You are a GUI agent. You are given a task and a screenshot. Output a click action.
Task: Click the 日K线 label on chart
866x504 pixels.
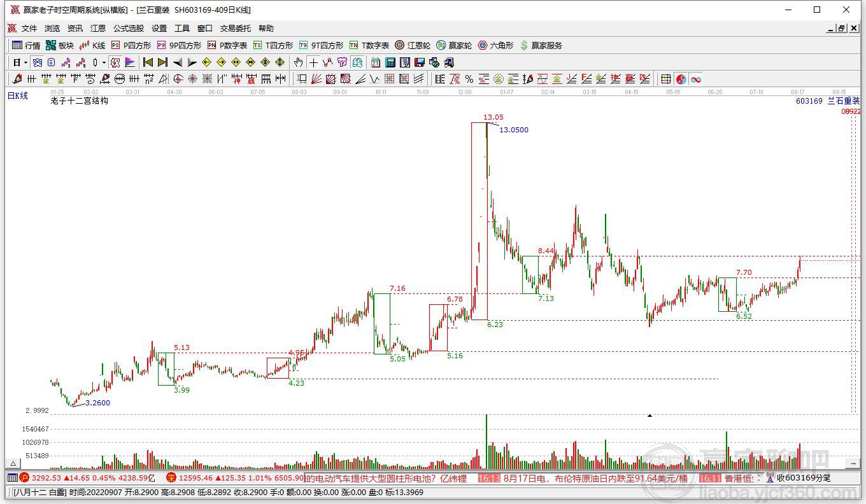[18, 96]
